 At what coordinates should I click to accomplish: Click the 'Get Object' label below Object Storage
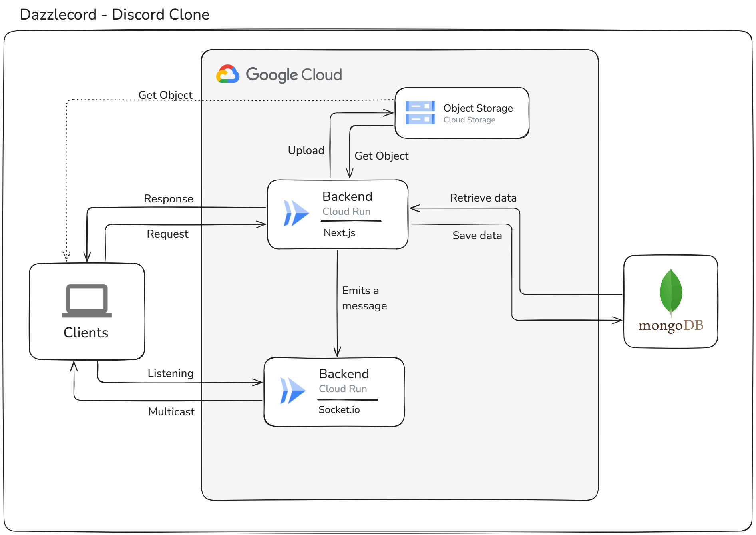click(381, 156)
